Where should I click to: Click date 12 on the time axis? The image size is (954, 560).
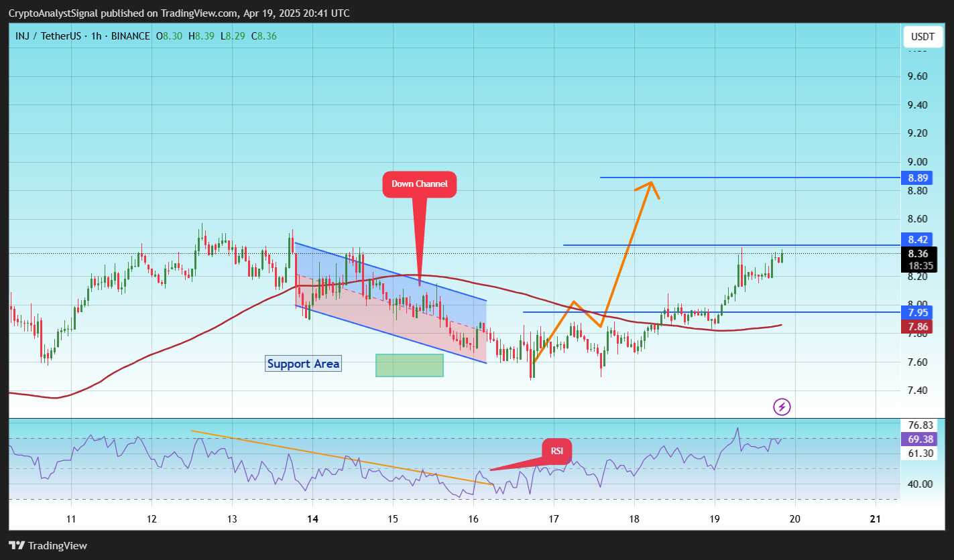pos(152,518)
